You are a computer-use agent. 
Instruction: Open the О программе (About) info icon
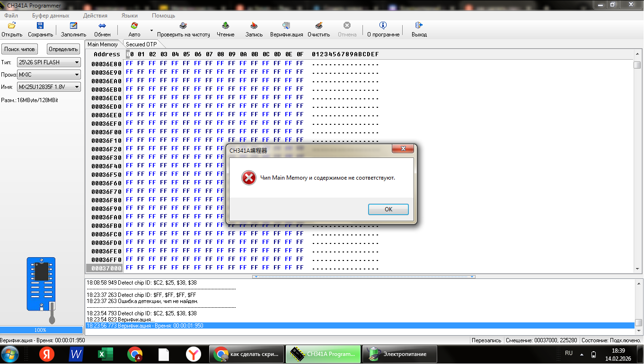point(383,26)
